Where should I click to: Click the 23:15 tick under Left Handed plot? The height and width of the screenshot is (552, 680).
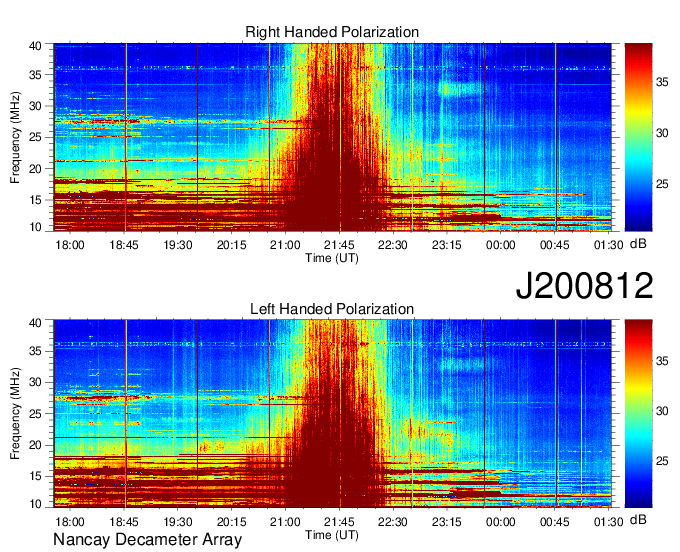pyautogui.click(x=447, y=522)
